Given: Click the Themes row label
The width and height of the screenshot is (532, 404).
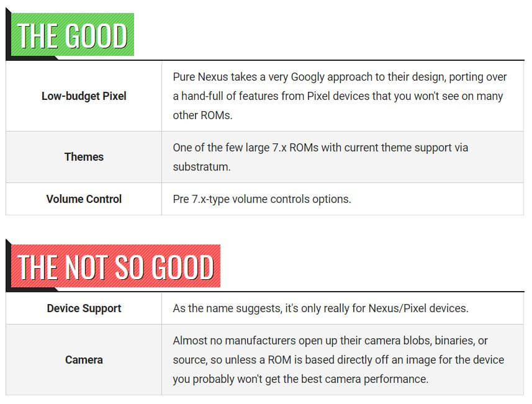Looking at the screenshot, I should (84, 157).
